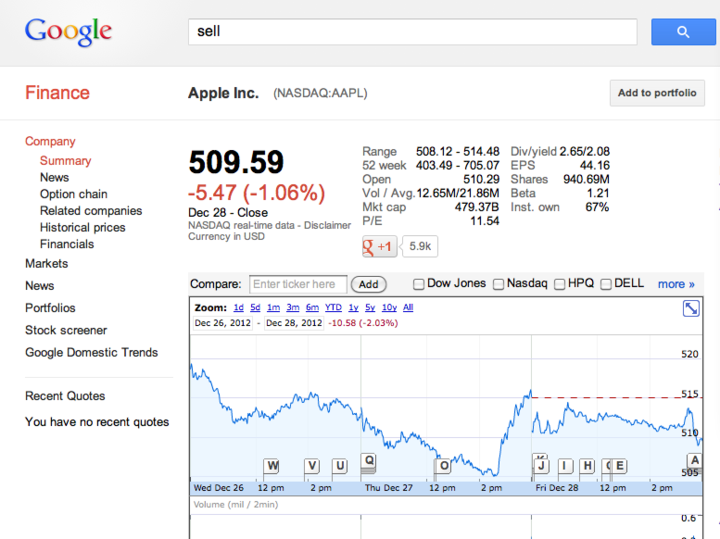720x539 pixels.
Task: Click the Fri Dec 28 timeline label
Action: (557, 488)
